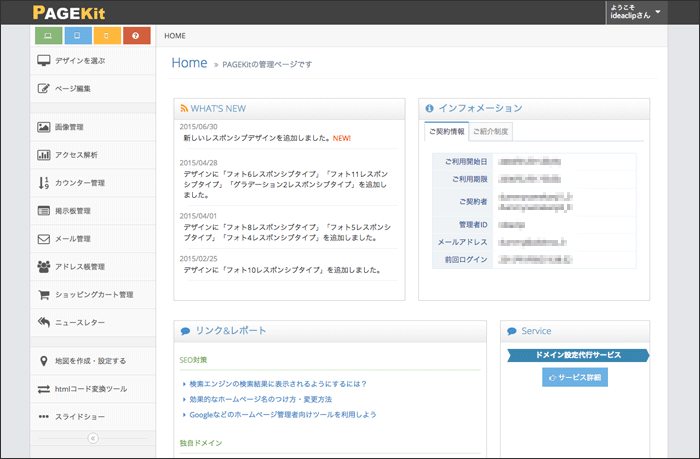
Task: Click the 2015/02/25 フォト10 news entry
Action: 282,270
